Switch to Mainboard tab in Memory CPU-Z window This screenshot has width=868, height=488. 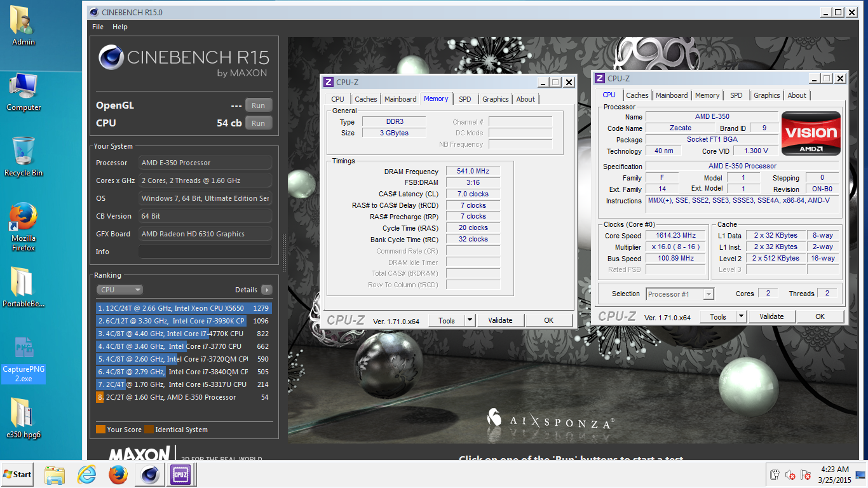[x=400, y=99]
